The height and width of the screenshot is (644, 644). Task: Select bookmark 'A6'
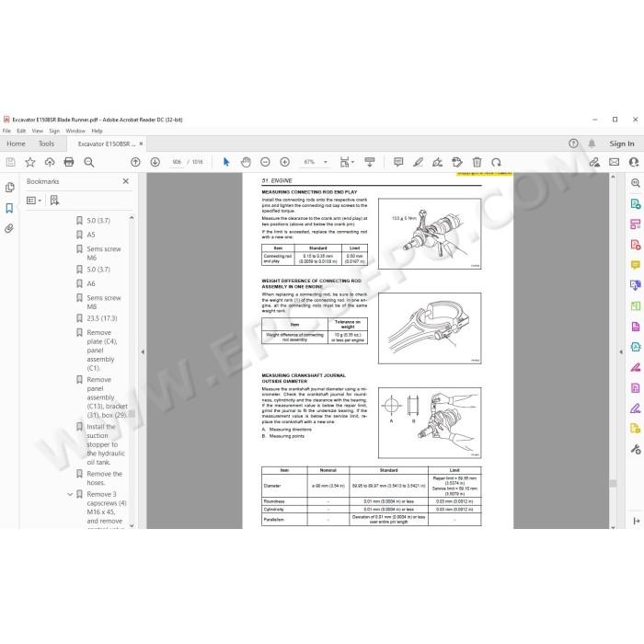[x=91, y=283]
